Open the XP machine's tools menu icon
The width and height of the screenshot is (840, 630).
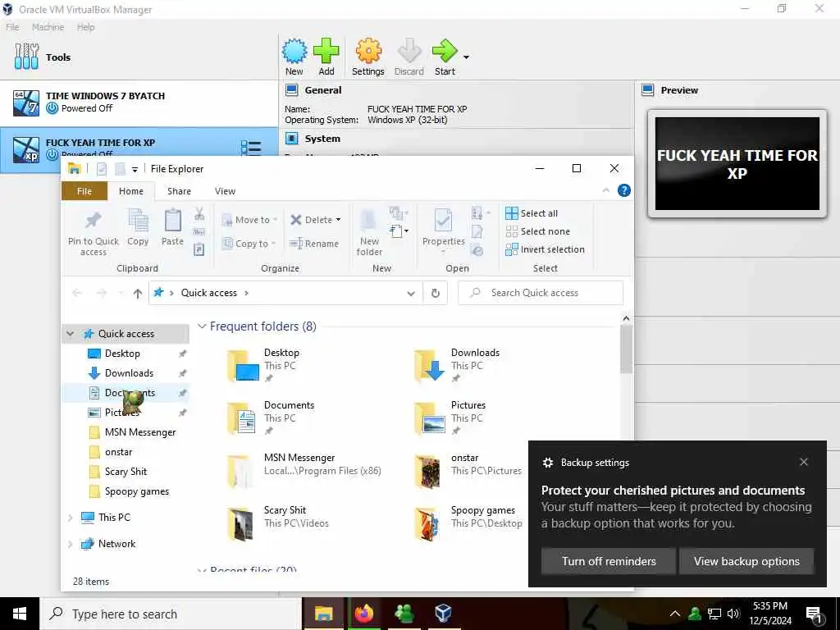pyautogui.click(x=251, y=148)
